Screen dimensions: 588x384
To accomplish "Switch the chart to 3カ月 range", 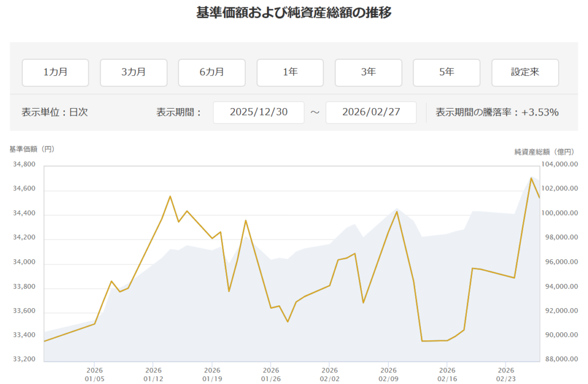I will pos(133,72).
